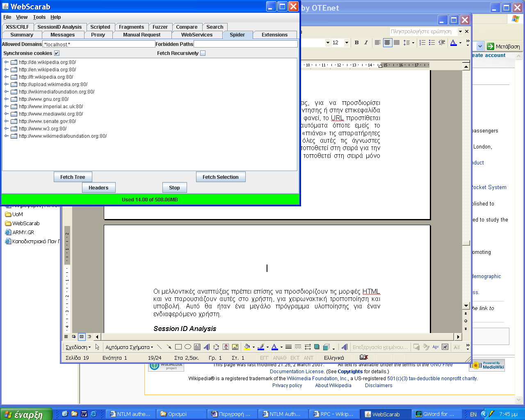The width and height of the screenshot is (525, 420).
Task: Click the 3-D Style icon in drawing toolbar
Action: click(x=326, y=347)
